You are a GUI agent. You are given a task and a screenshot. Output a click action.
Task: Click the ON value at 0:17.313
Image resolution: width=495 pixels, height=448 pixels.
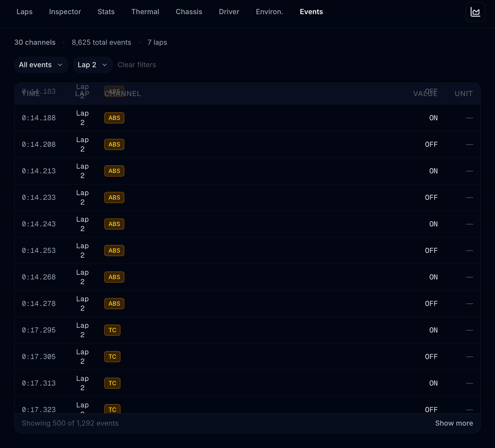click(433, 383)
